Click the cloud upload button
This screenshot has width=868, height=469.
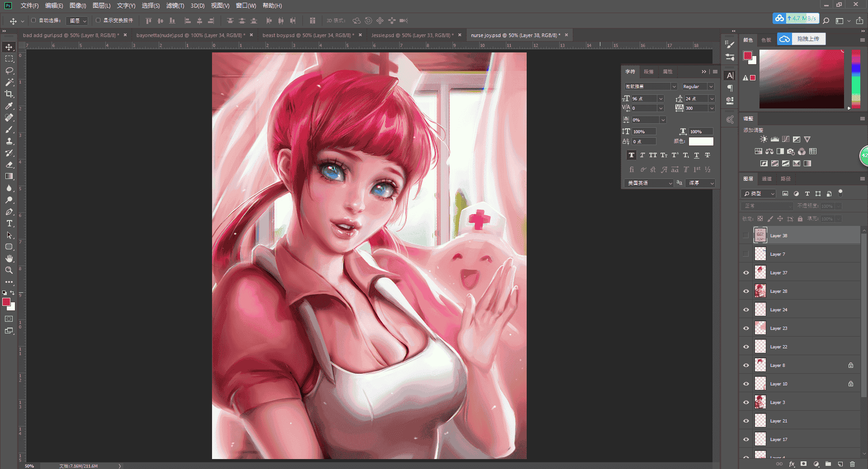point(802,39)
